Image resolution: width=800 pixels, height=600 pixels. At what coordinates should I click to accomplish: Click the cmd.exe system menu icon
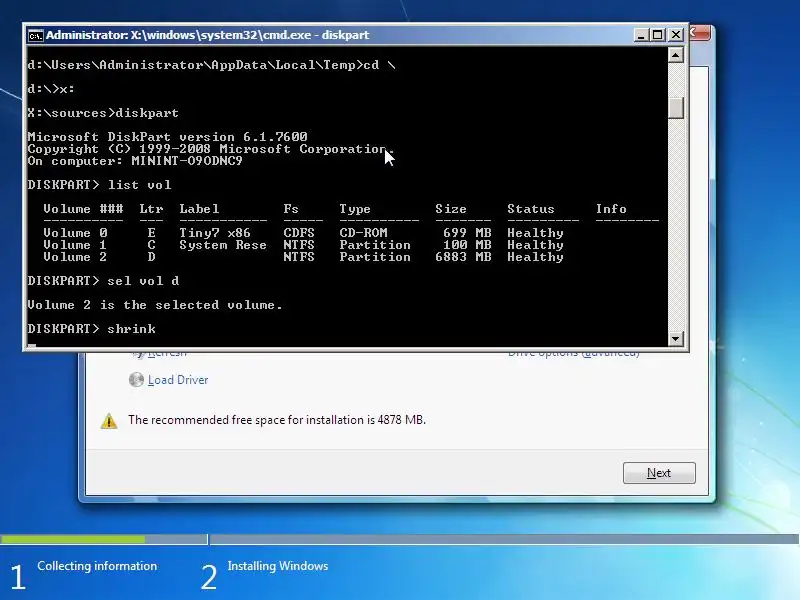[35, 35]
